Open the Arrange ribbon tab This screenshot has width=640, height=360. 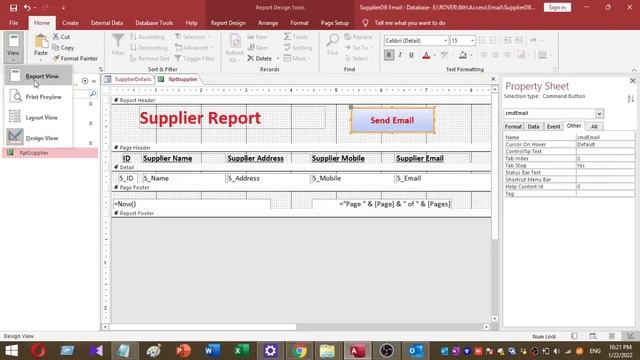pos(268,23)
